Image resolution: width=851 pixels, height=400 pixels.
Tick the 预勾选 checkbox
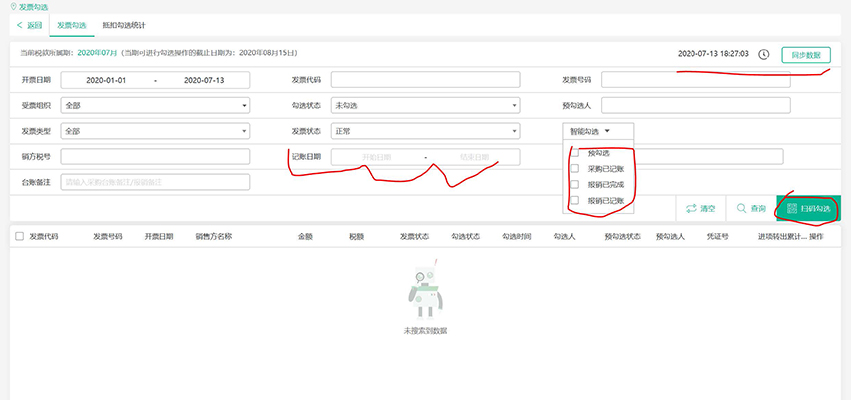tap(575, 153)
